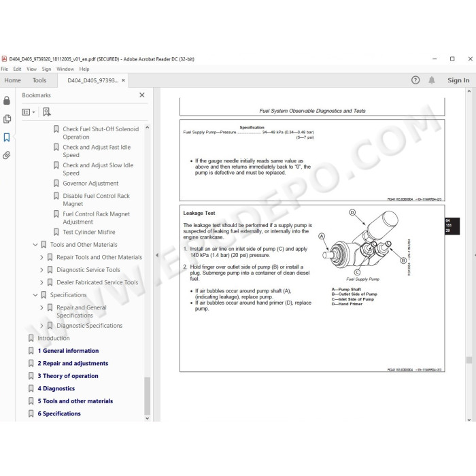Collapse the navigation pane with left arrow
This screenshot has height=476, width=476.
pyautogui.click(x=157, y=255)
